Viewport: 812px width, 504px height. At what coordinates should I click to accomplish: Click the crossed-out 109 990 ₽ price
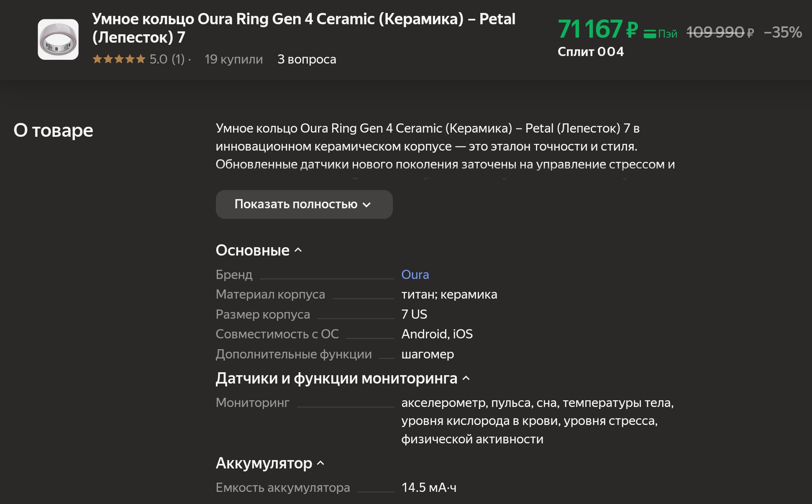coord(720,32)
